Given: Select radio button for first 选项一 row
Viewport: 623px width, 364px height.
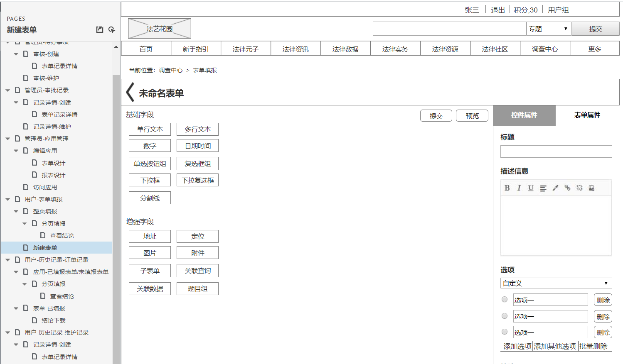Looking at the screenshot, I should (505, 299).
